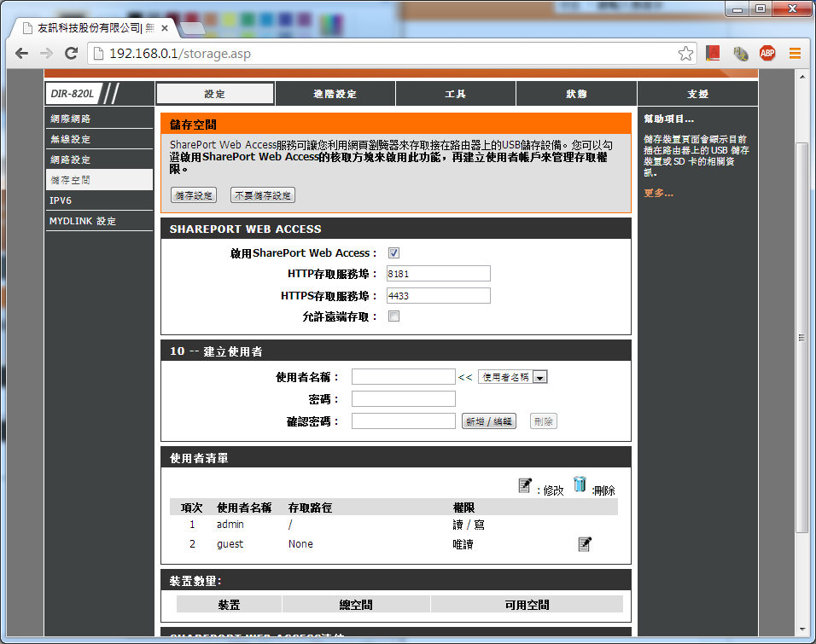The image size is (816, 644).
Task: Click the browser back arrow
Action: click(21, 53)
